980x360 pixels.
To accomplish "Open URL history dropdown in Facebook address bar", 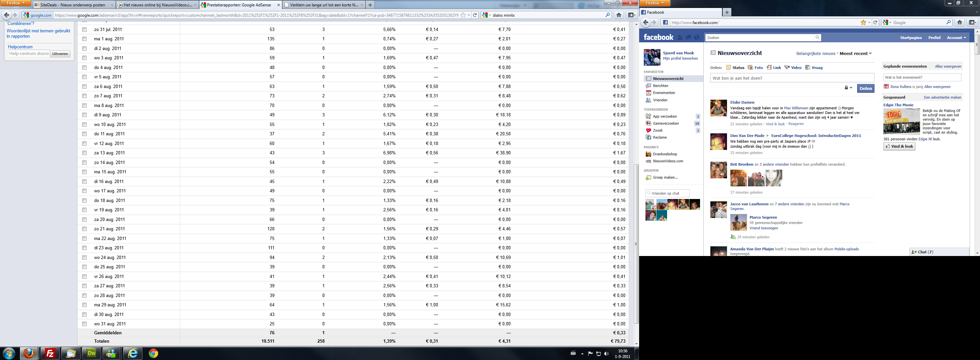I will pyautogui.click(x=869, y=22).
